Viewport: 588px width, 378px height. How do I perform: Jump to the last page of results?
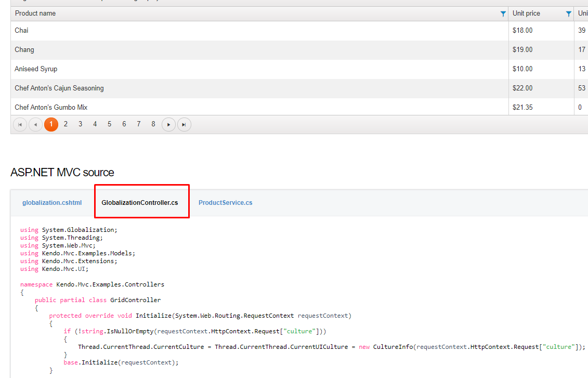pos(184,124)
